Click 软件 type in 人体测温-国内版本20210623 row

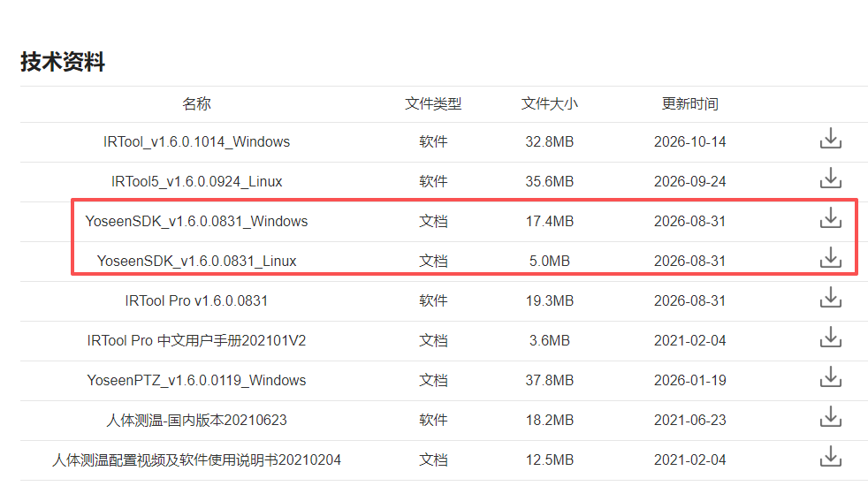[x=433, y=421]
